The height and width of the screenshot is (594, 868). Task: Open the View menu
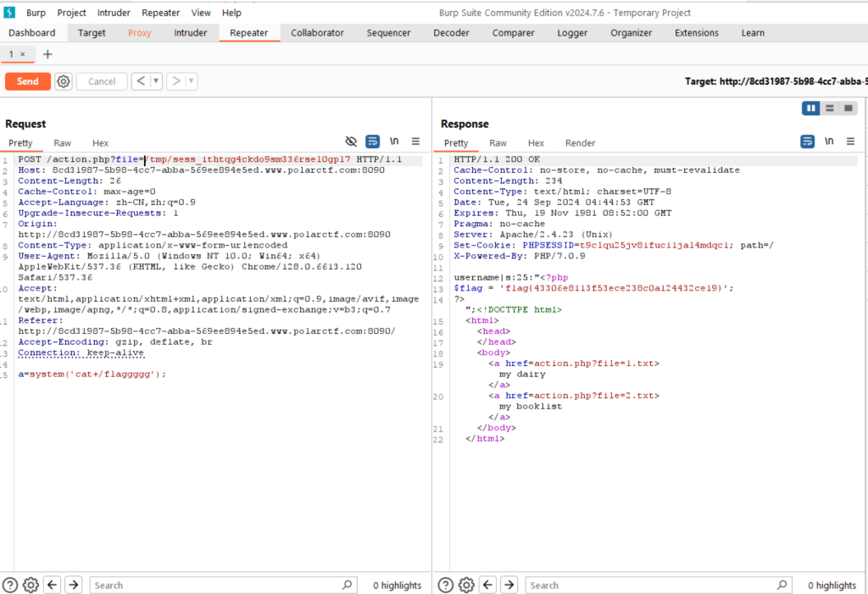[x=201, y=13]
